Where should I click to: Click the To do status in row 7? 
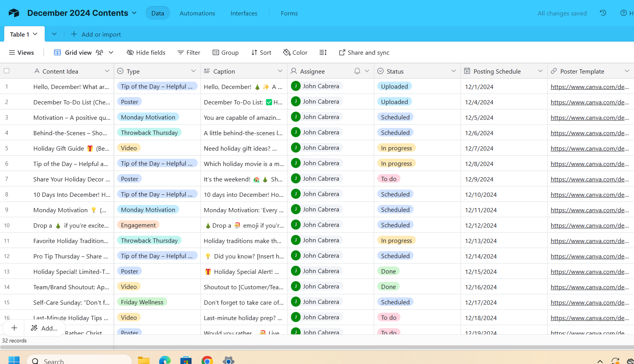coord(388,179)
